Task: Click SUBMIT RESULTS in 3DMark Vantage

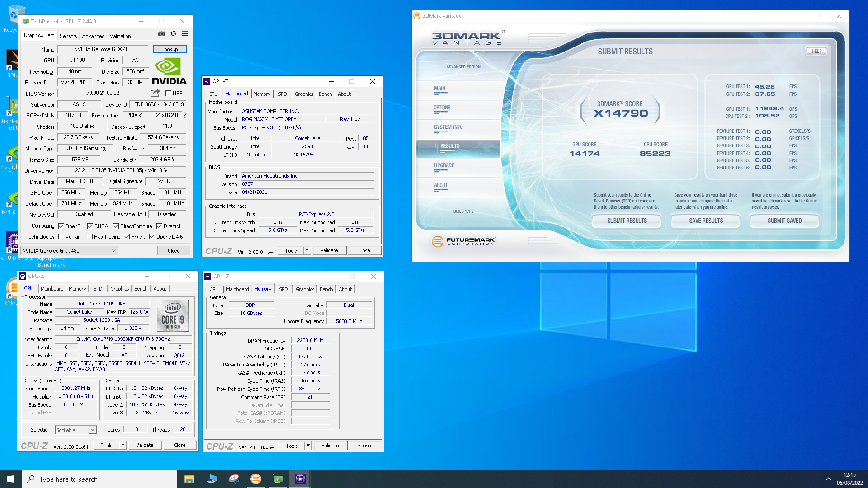Action: coord(627,221)
